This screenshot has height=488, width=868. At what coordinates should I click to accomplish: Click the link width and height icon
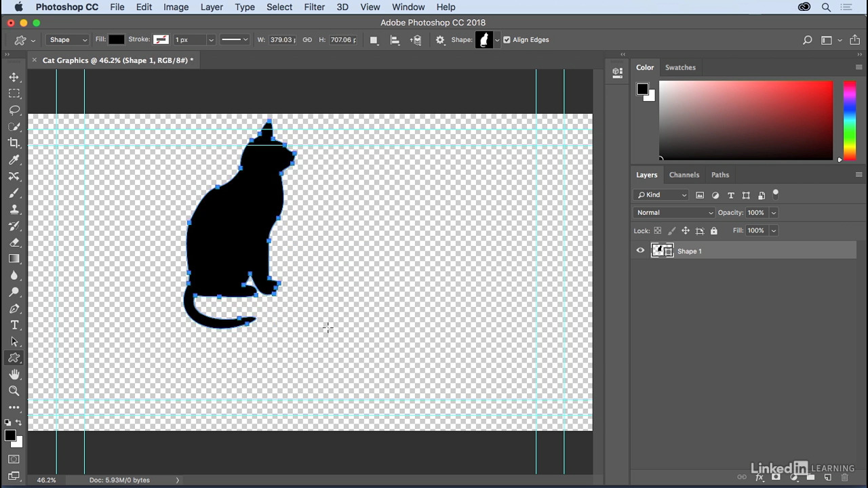[307, 40]
